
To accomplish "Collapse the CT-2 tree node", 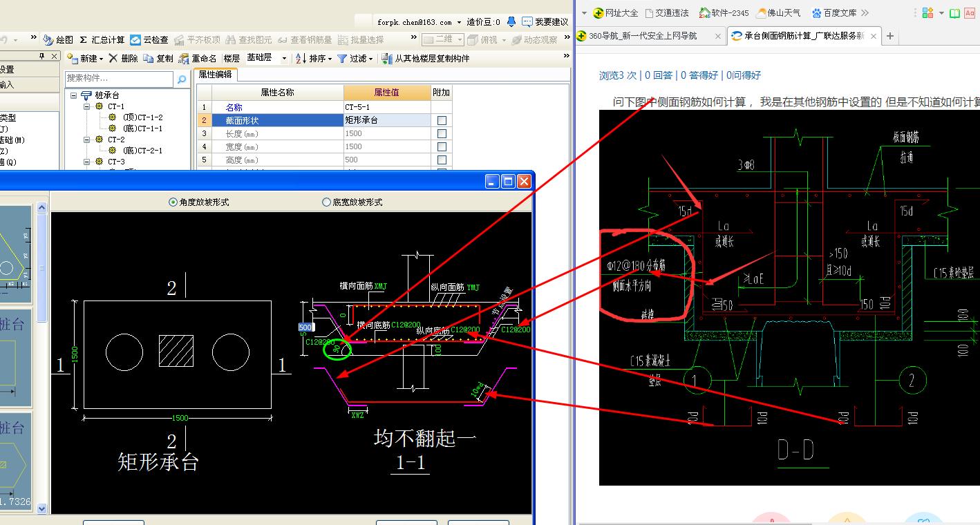I will tap(87, 140).
